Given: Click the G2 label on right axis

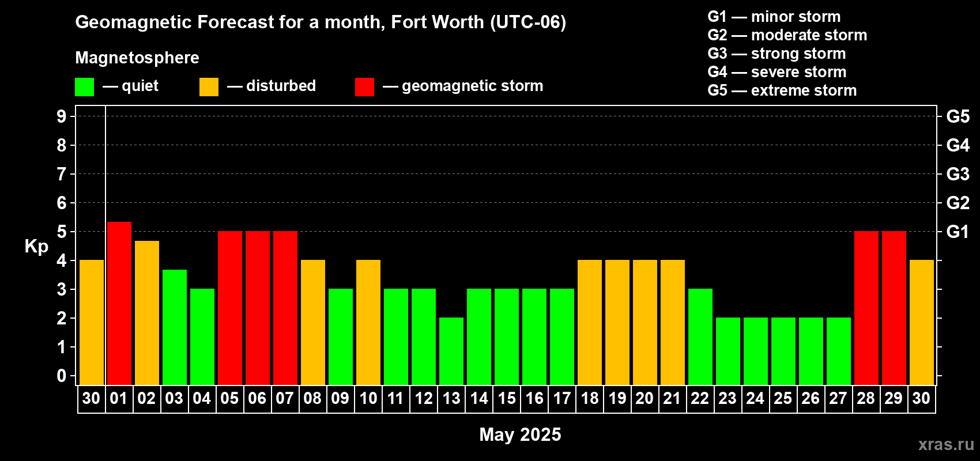Looking at the screenshot, I should pyautogui.click(x=958, y=203).
